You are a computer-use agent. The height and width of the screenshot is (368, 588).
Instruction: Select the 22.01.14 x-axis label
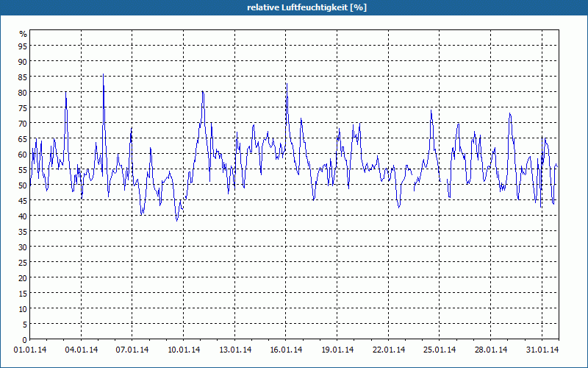click(x=389, y=350)
